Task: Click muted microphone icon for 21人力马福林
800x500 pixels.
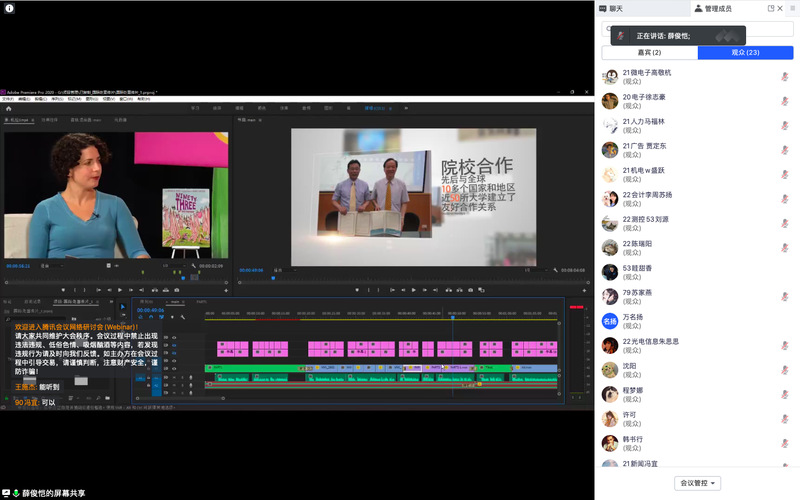Action: [x=784, y=126]
